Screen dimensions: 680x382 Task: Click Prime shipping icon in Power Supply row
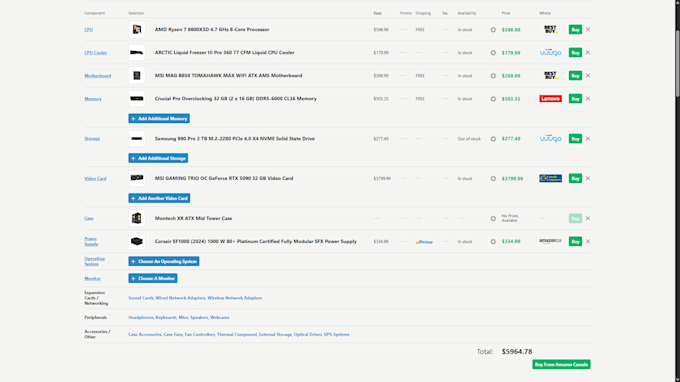424,242
